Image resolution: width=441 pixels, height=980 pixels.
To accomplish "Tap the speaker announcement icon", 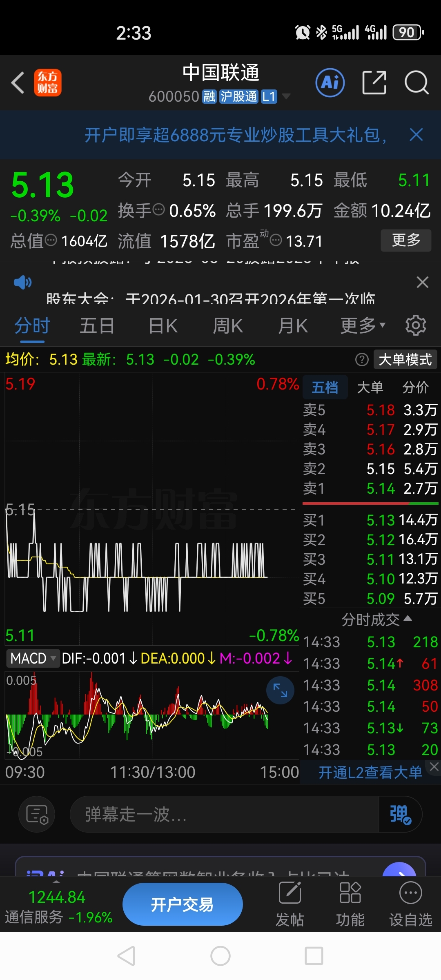I will pyautogui.click(x=22, y=282).
